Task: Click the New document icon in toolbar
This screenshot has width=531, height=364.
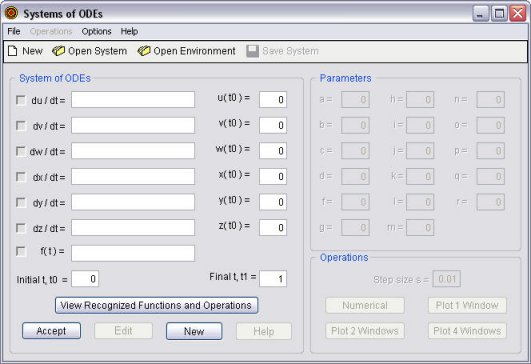Action: [x=13, y=51]
